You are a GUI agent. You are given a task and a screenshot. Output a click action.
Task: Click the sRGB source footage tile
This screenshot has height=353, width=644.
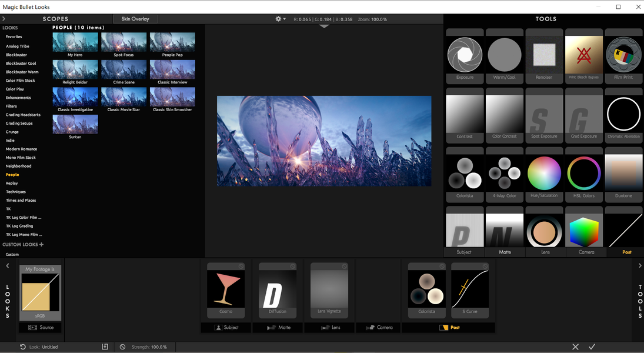(x=40, y=292)
